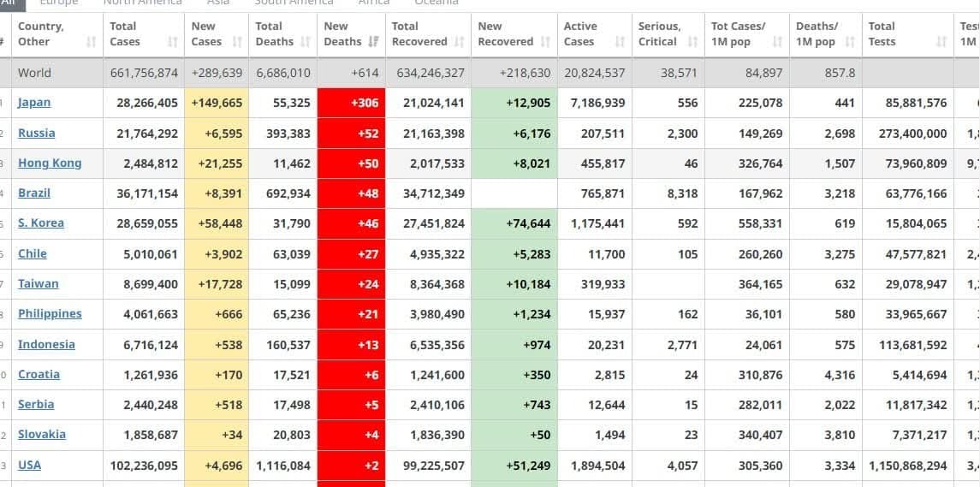Select Hong Kong new deaths +50

click(368, 163)
